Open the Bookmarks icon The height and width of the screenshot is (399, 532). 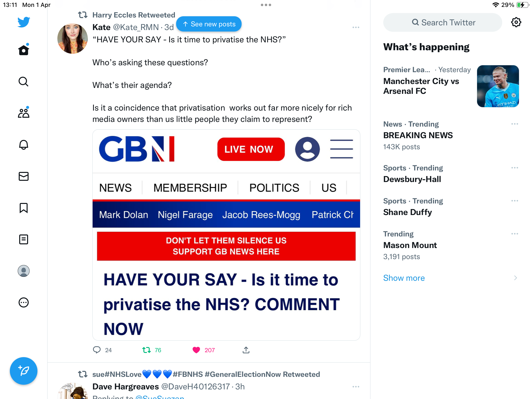pos(24,208)
